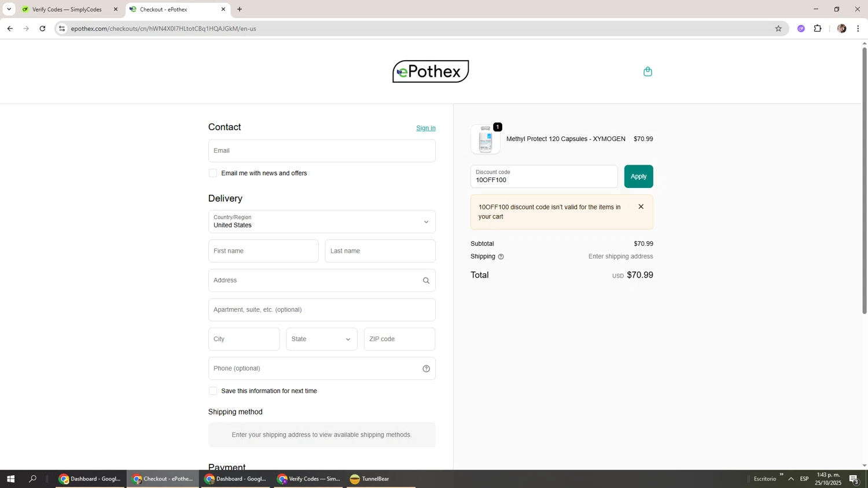Screen dimensions: 868x488
Task: Close the Verify Codes SimplyCodes tab
Action: tap(115, 9)
